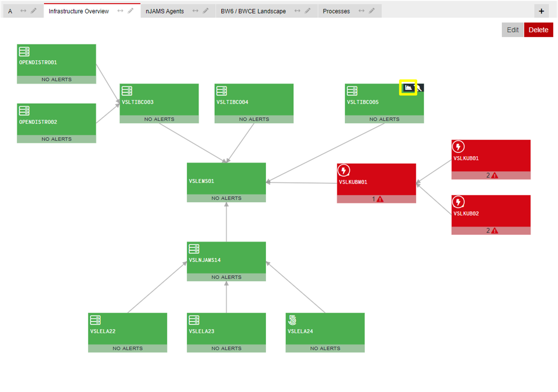Switch to tab A
The width and height of the screenshot is (558, 392).
pos(10,11)
